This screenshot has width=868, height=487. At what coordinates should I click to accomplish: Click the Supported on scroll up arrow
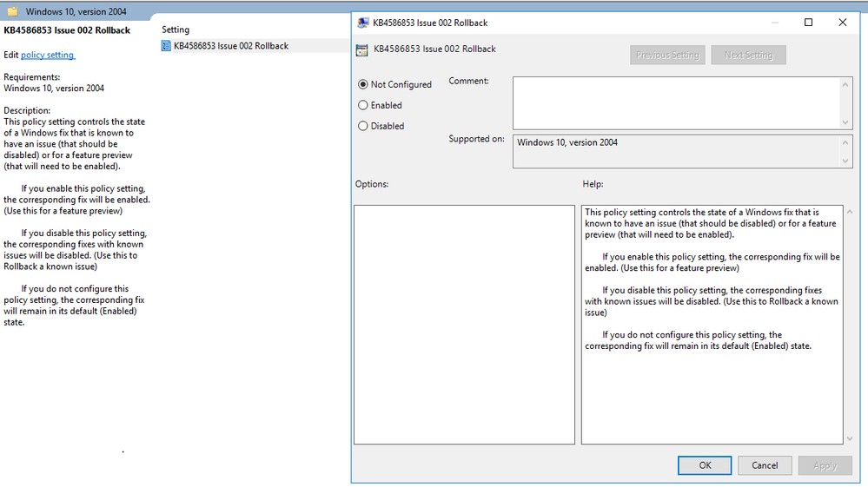(x=845, y=142)
